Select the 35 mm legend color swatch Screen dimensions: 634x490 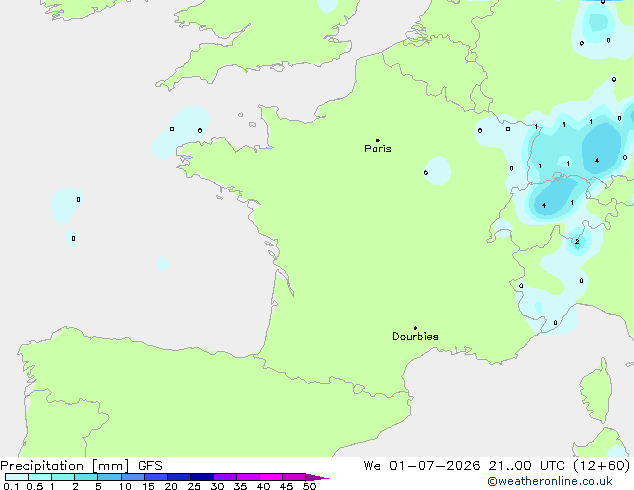coord(248,477)
